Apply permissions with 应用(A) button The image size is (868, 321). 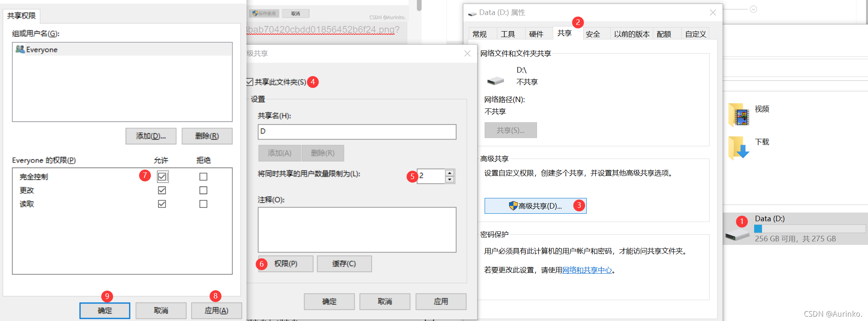click(x=216, y=311)
